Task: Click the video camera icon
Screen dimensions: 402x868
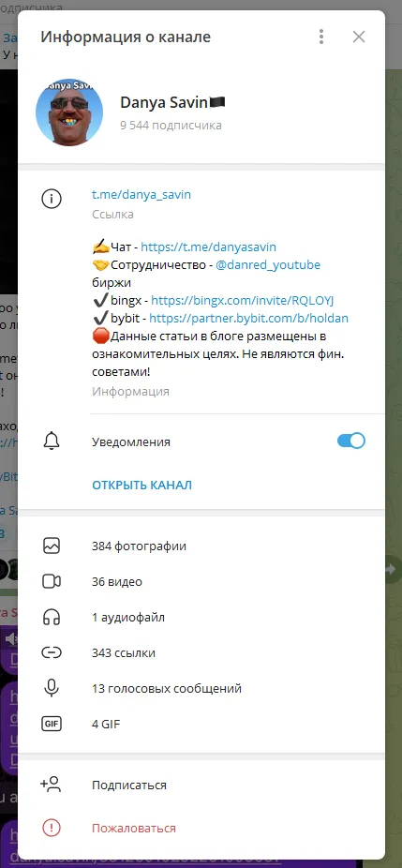Action: (x=52, y=581)
